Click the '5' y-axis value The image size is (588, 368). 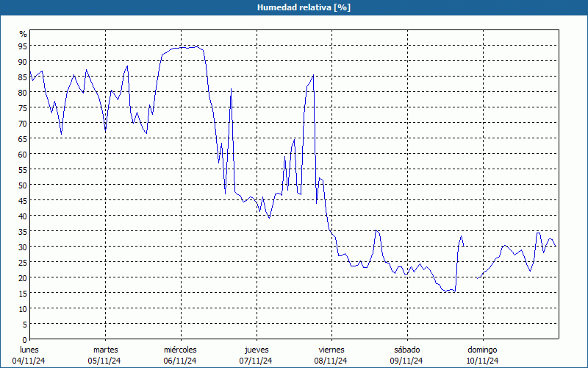25,324
